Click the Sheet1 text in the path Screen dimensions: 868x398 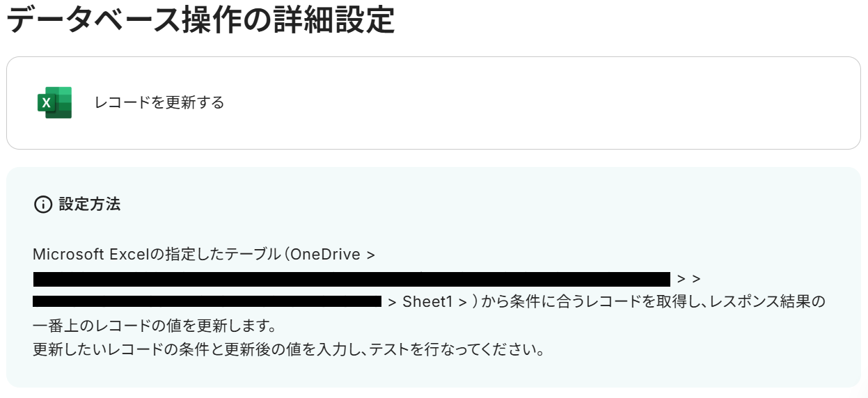pyautogui.click(x=427, y=302)
